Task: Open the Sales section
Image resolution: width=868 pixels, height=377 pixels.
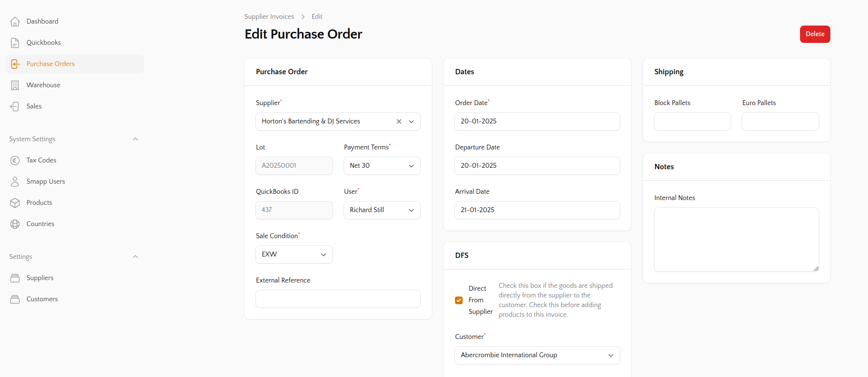Action: point(75,107)
